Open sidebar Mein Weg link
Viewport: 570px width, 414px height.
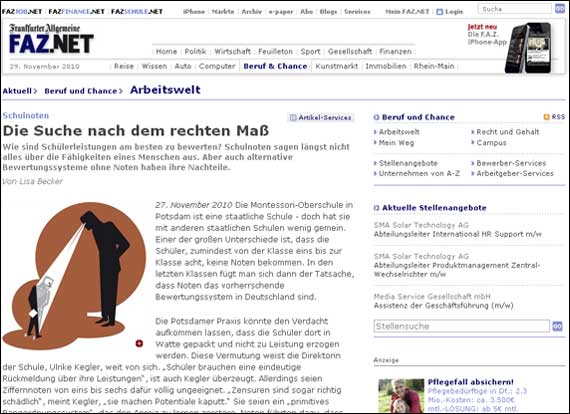396,142
